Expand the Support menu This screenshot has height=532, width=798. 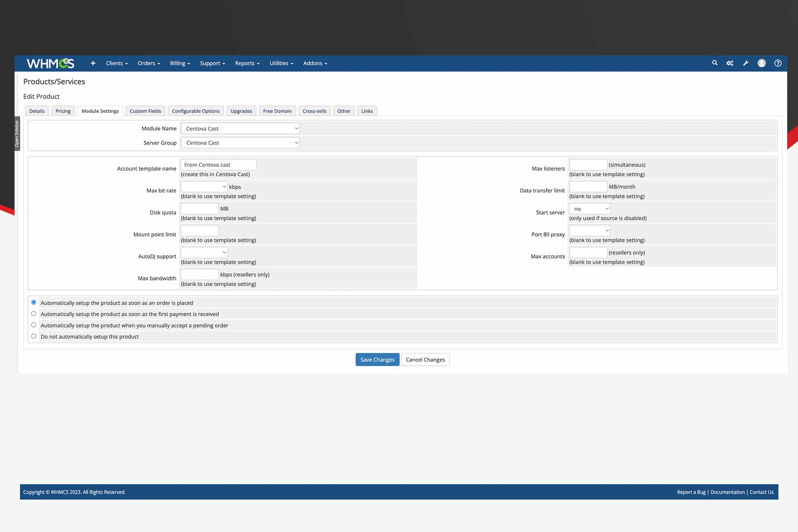pos(212,63)
